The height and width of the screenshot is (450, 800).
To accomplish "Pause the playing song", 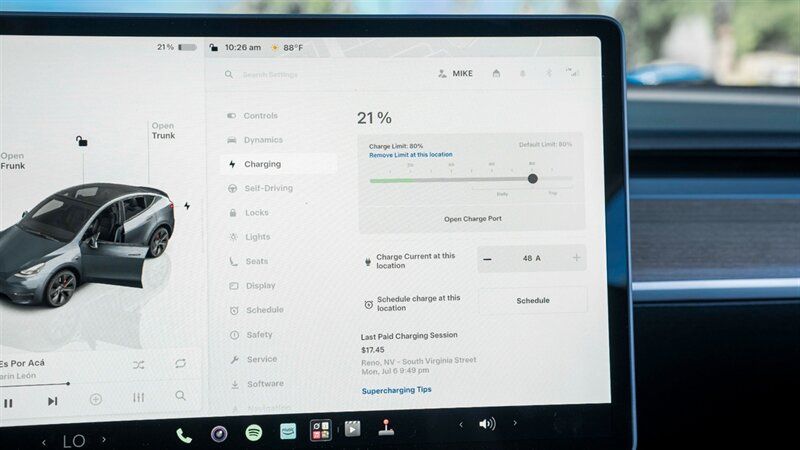I will click(8, 403).
